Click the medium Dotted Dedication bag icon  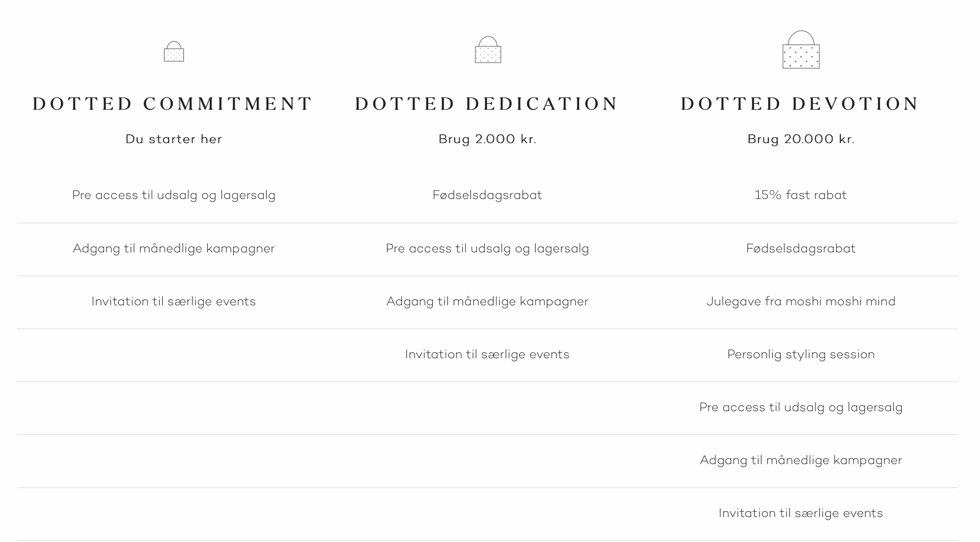pos(488,49)
